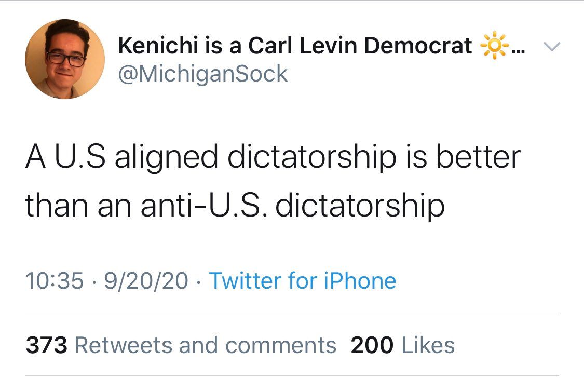Click the word 'better' in tweet text
Image resolution: width=584 pixels, height=392 pixels.
(478, 158)
